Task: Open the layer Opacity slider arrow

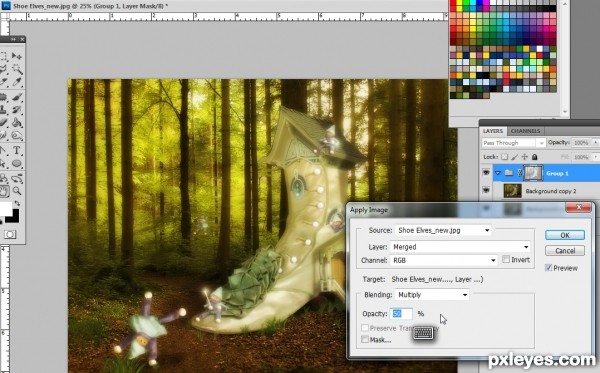Action: (x=595, y=142)
